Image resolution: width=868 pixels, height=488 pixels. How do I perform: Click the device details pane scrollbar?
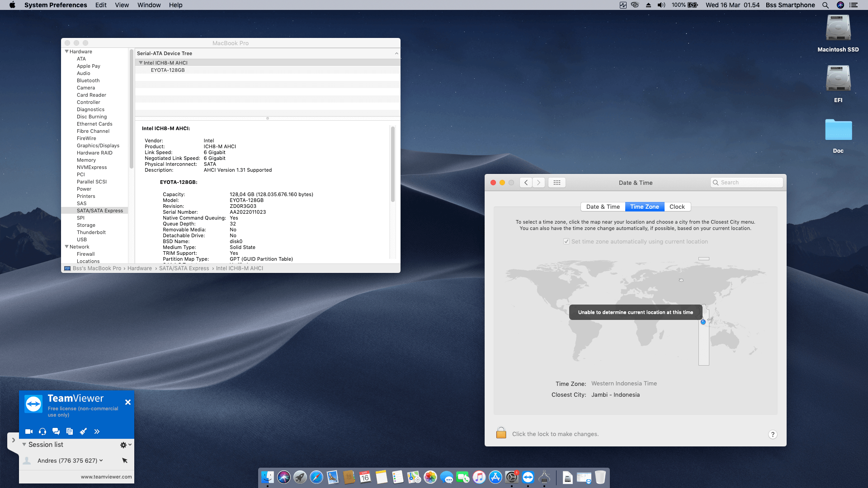click(392, 164)
